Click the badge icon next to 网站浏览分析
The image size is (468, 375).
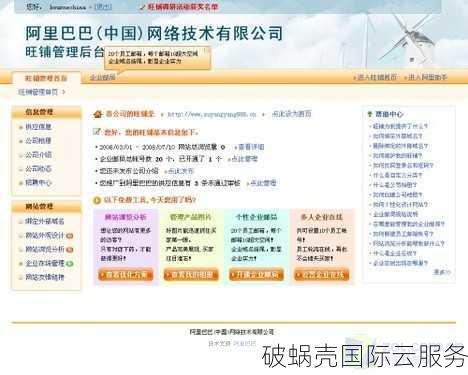tap(69, 250)
